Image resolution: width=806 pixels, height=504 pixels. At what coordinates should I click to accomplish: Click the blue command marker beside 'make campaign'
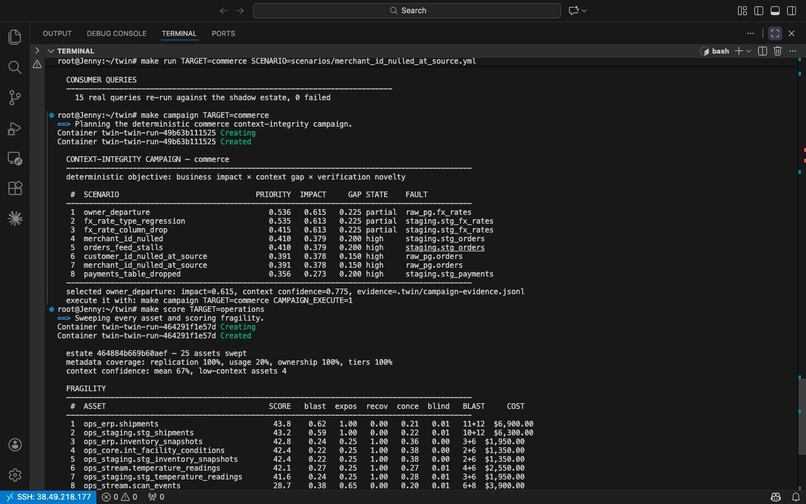(51, 115)
